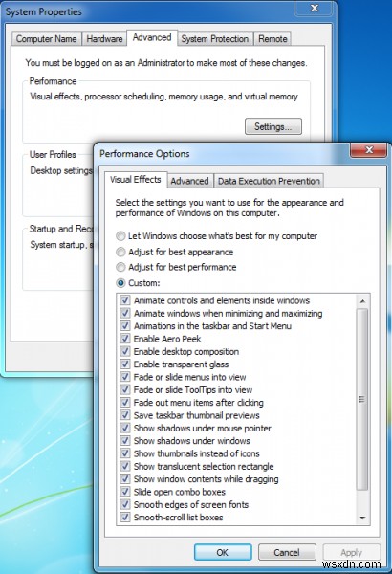Switch to the Remote tab
The height and width of the screenshot is (574, 392).
pyautogui.click(x=272, y=39)
